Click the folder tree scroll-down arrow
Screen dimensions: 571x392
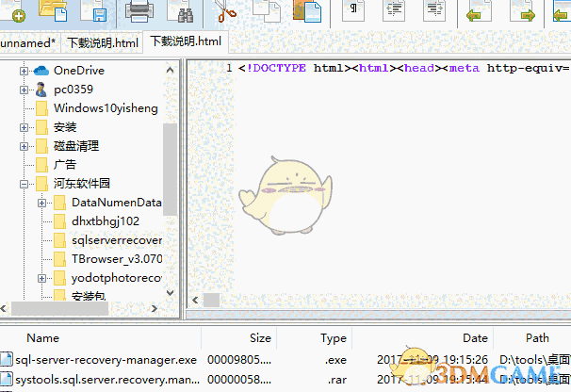pos(170,292)
